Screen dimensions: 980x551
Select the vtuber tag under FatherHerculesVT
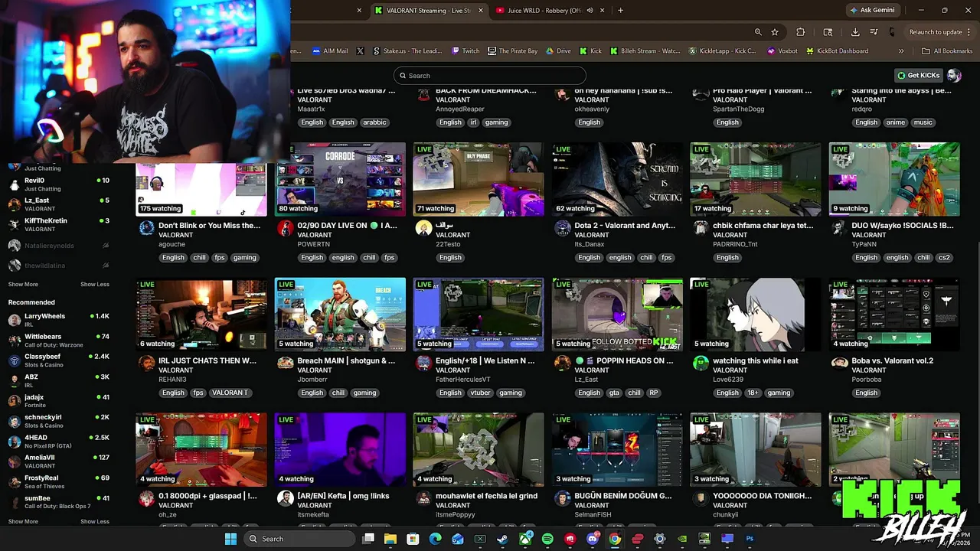480,393
